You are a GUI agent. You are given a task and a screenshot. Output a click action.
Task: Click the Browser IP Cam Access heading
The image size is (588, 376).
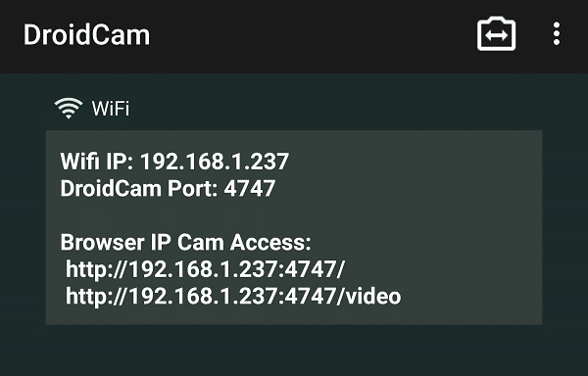pos(185,242)
